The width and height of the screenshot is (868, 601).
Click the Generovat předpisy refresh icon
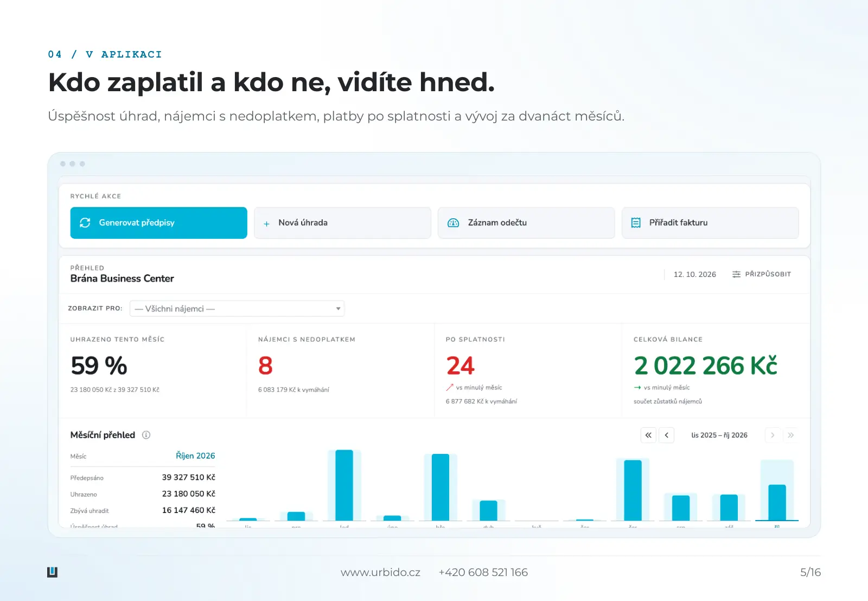pos(85,223)
